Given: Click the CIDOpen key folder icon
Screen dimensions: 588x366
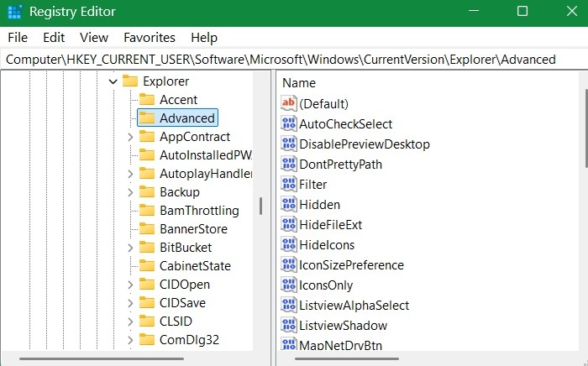Looking at the screenshot, I should click(147, 285).
